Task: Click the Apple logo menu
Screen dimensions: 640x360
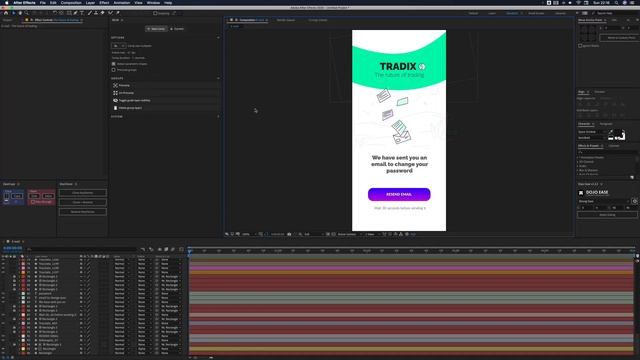Action: click(6, 2)
